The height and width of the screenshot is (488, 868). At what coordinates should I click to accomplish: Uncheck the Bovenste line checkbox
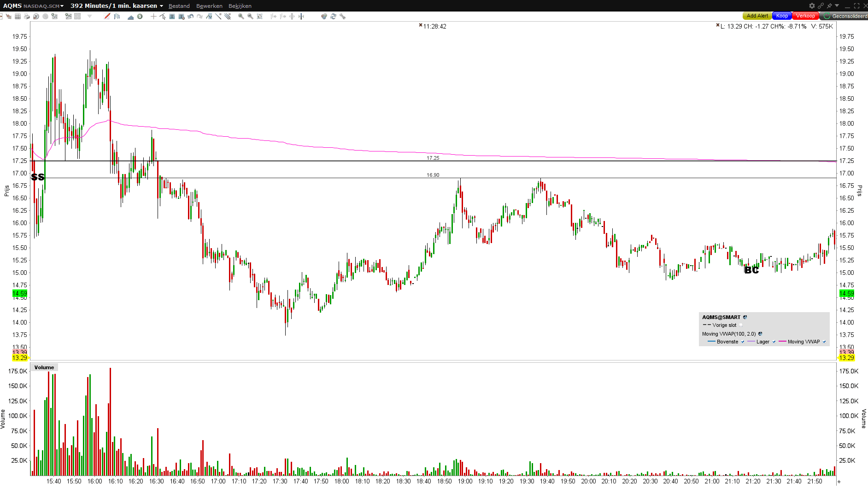tap(743, 342)
